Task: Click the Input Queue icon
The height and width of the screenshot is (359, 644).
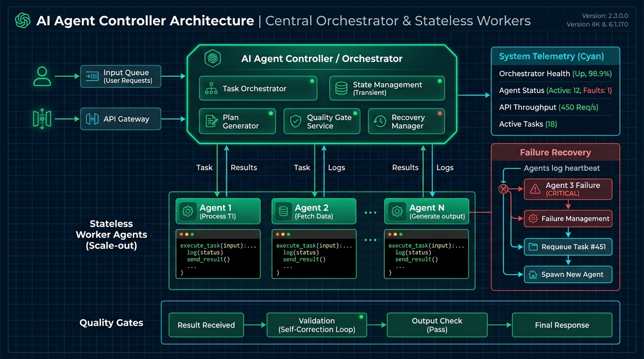Action: coord(92,76)
